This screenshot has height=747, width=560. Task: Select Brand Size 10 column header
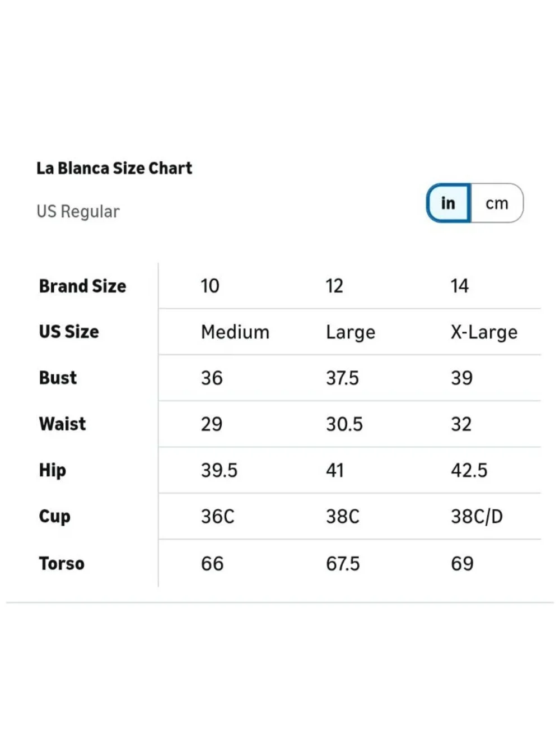point(210,286)
